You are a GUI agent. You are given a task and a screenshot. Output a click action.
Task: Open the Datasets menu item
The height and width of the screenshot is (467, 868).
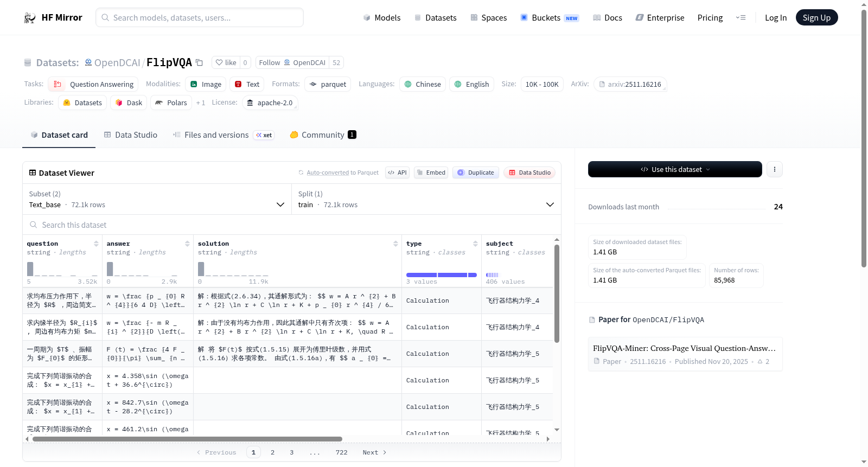coord(435,18)
